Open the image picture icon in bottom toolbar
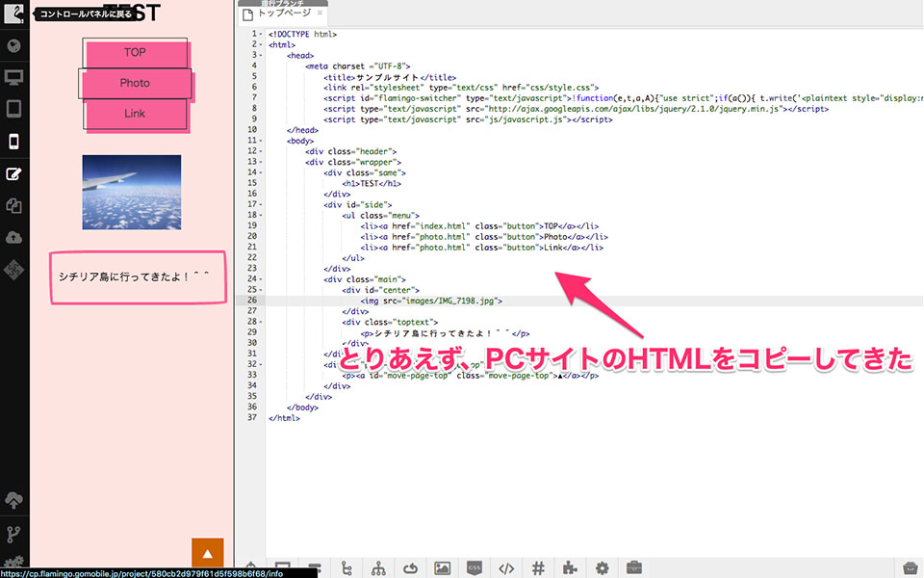This screenshot has height=578, width=924. (x=442, y=568)
